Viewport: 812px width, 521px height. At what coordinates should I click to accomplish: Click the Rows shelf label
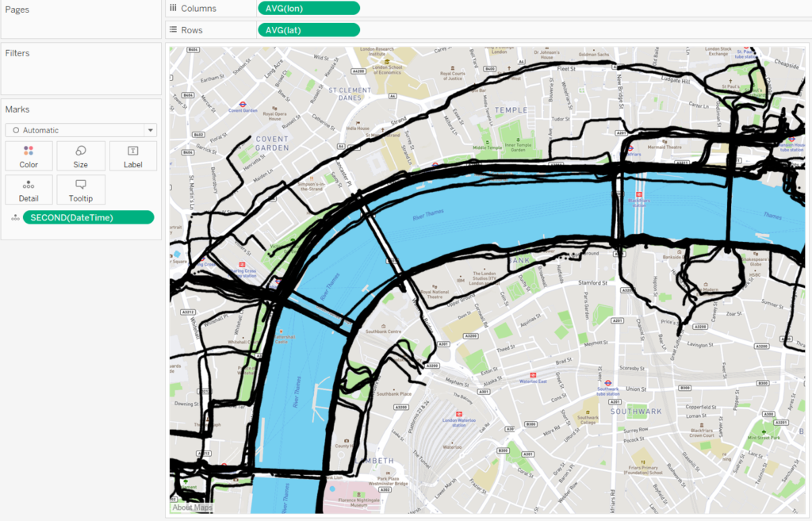(192, 30)
